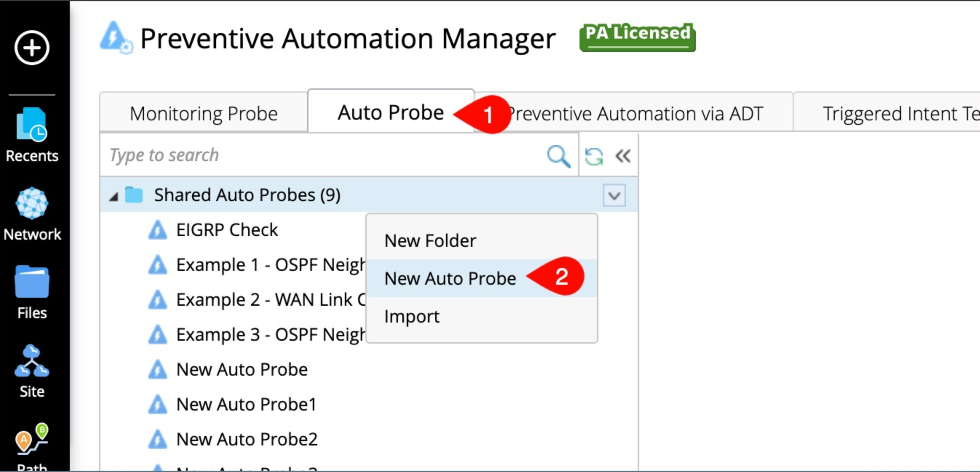The image size is (980, 472).
Task: Select the Auto Probe tab
Action: 390,112
